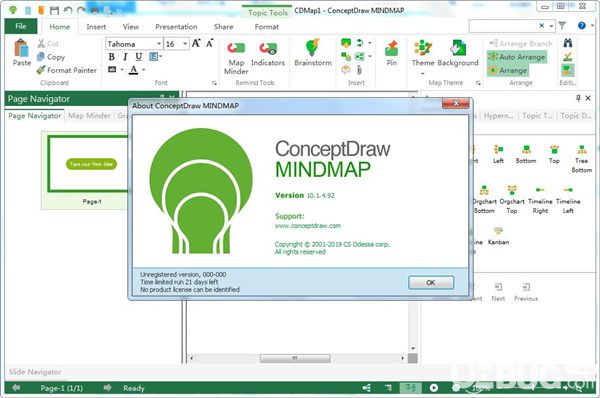Click the Save icon in the quick access toolbar
600x398 pixels.
tap(55, 10)
